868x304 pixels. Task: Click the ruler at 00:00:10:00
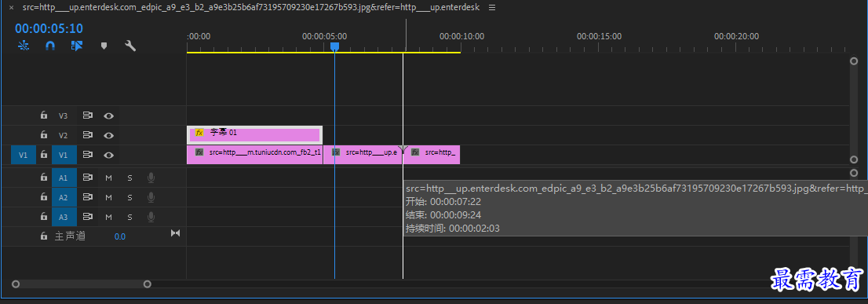461,37
